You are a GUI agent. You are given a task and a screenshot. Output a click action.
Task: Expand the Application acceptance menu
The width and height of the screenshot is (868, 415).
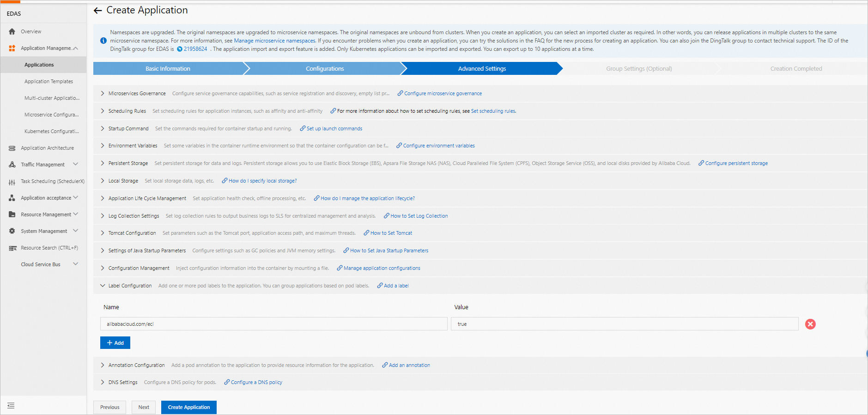point(76,198)
